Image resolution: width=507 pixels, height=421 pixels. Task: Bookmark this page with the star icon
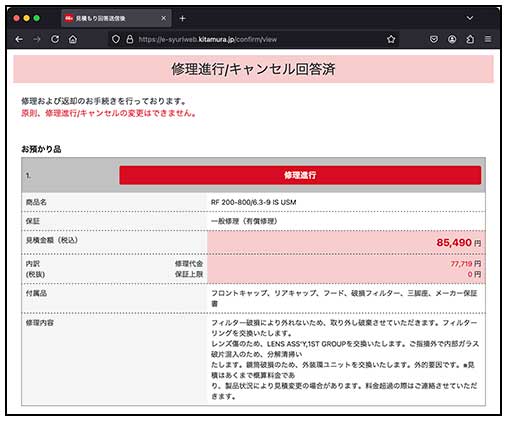(391, 39)
